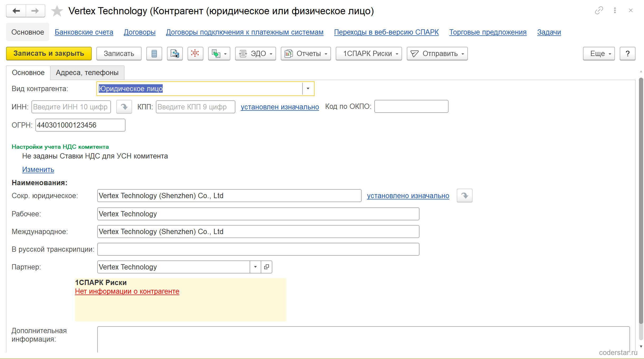Open the Отчеты dropdown menu
This screenshot has width=644, height=359.
[x=306, y=54]
